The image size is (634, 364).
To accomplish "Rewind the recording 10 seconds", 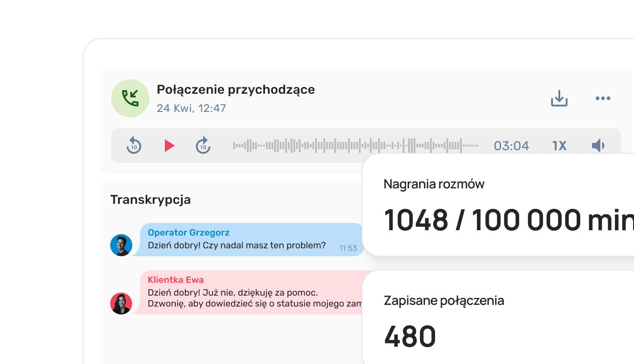I will pyautogui.click(x=134, y=146).
